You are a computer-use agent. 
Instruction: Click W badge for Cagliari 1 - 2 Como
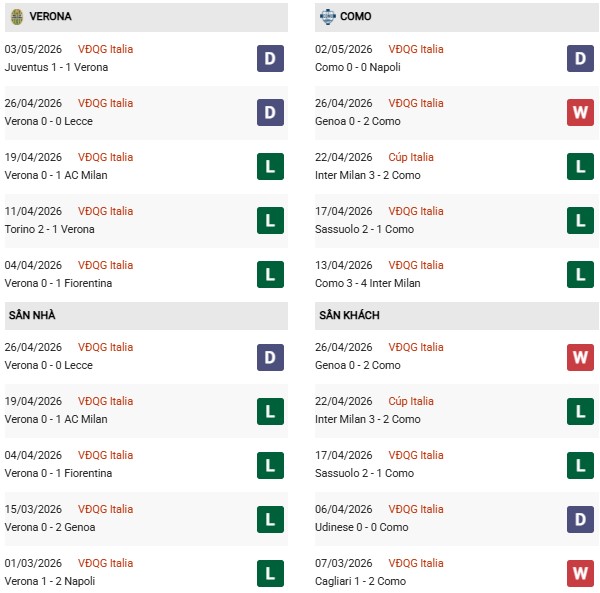[x=580, y=573]
